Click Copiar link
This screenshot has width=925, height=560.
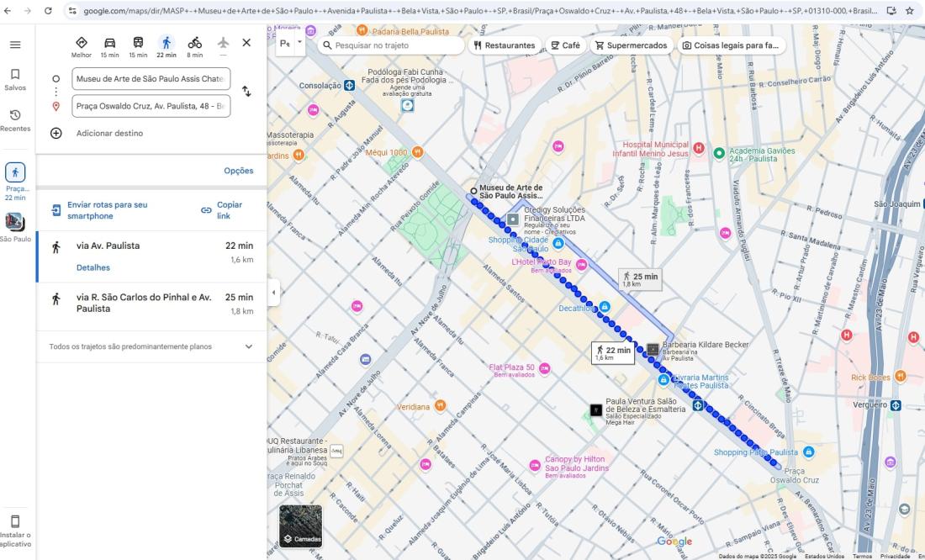222,210
